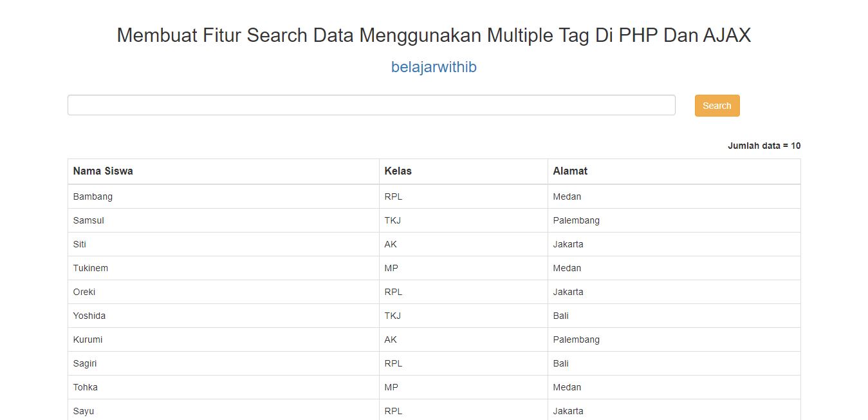Click the Search button
Screen dimensions: 868x420
[x=716, y=105]
